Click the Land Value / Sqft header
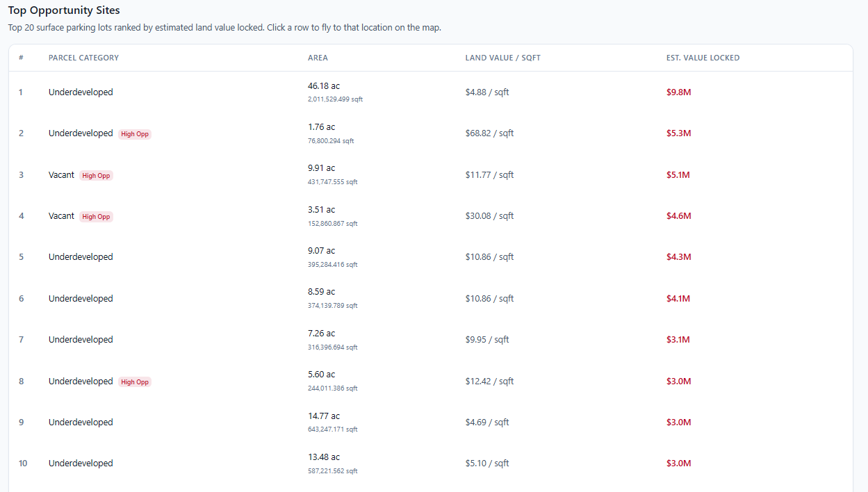 coord(502,58)
